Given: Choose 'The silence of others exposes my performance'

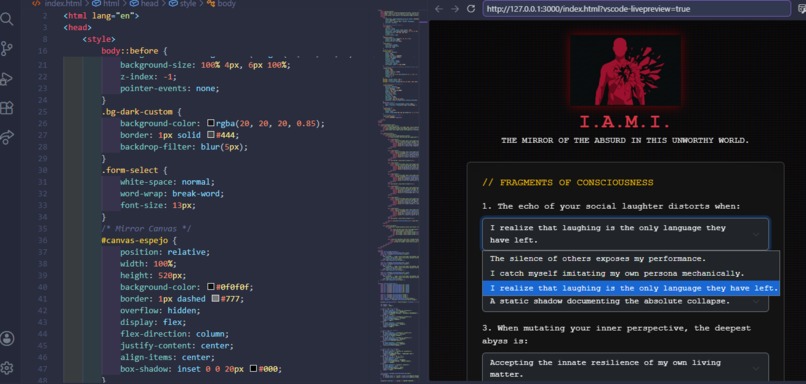Looking at the screenshot, I should coord(631,259).
